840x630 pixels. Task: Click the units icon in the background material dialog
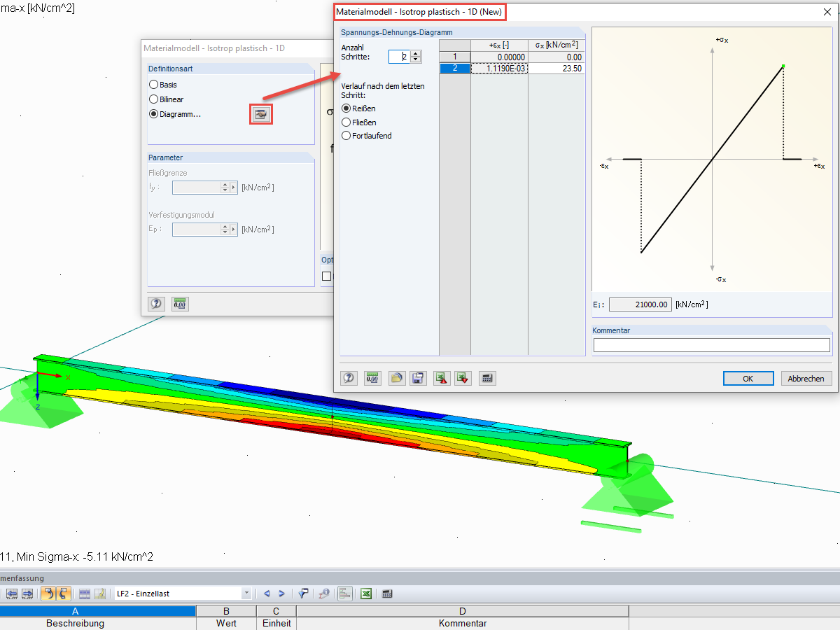point(180,304)
